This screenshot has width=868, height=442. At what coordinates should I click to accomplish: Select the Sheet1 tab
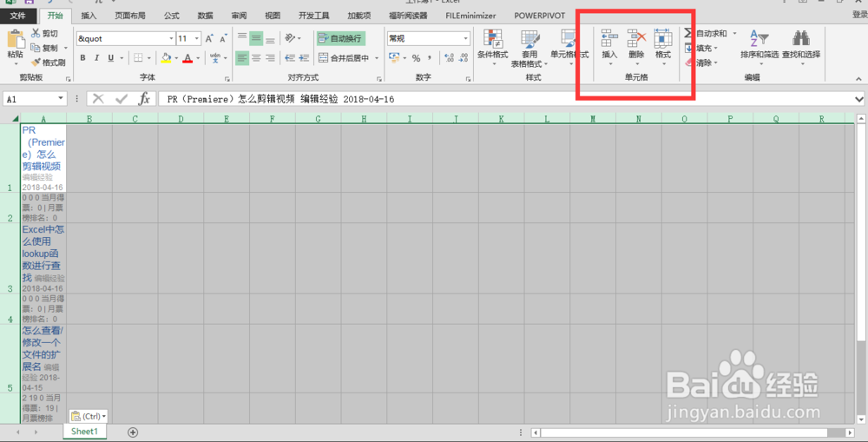click(x=85, y=431)
